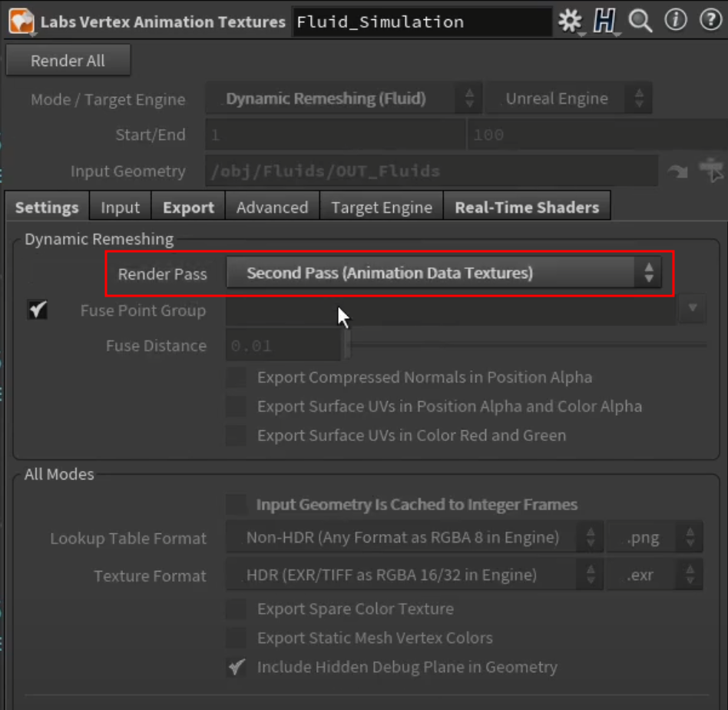Viewport: 728px width, 710px height.
Task: Click the Fuse Distance value field 0.01
Action: pyautogui.click(x=283, y=345)
